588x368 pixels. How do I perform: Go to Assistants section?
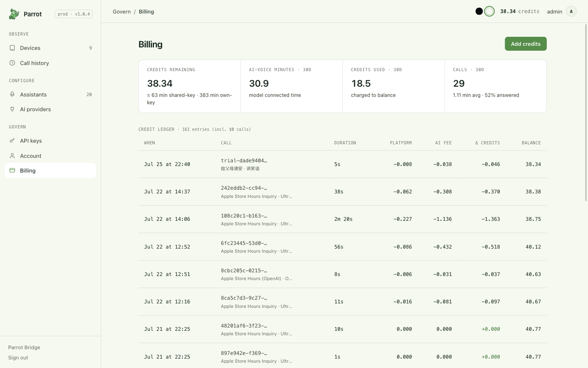pyautogui.click(x=51, y=94)
